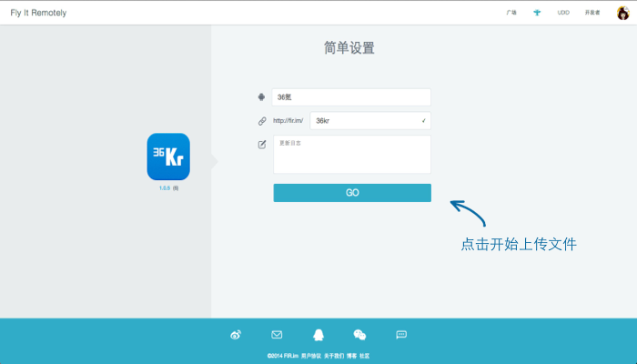Open the 用户协议 footer link
Viewport: 637px width, 364px height.
click(x=311, y=356)
